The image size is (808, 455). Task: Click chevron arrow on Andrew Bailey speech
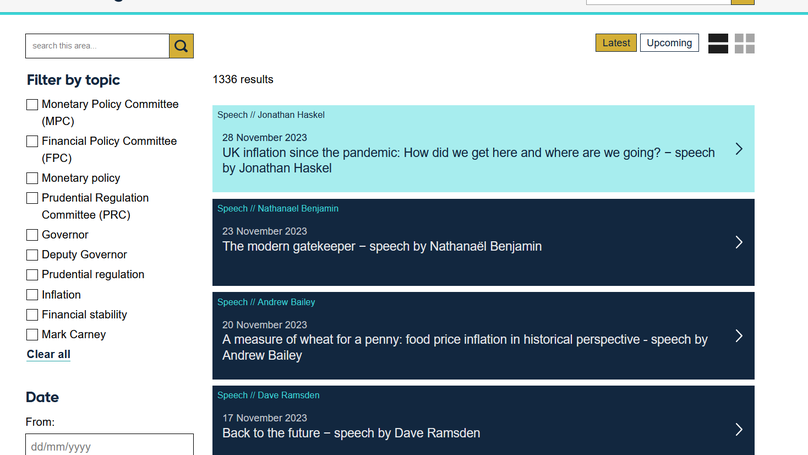click(739, 336)
